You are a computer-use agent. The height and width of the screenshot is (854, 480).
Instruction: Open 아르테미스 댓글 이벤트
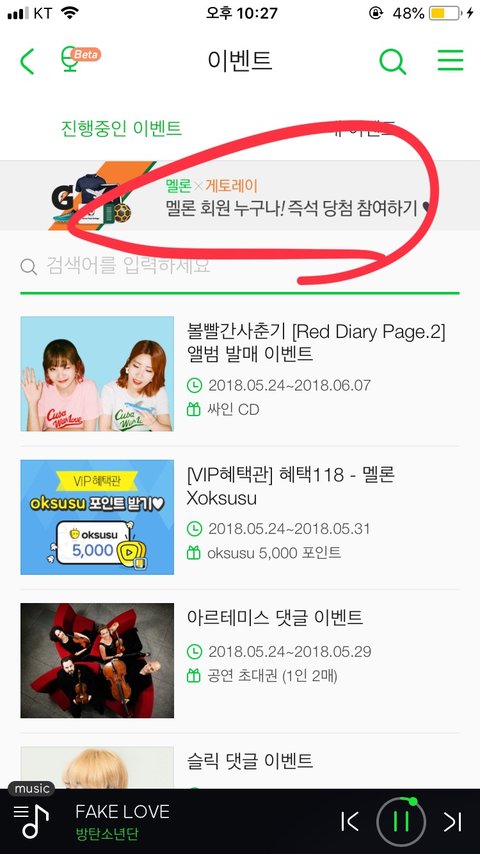point(275,618)
